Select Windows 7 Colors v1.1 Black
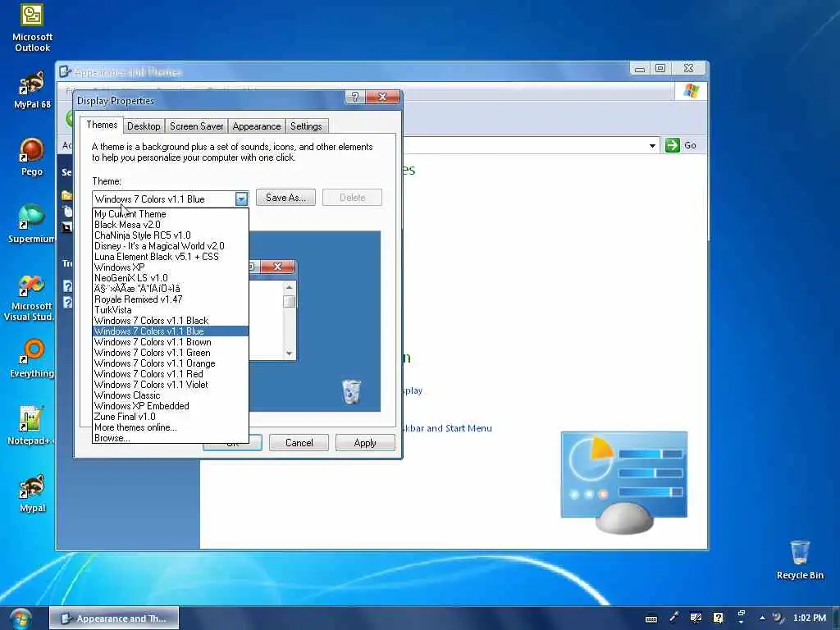The height and width of the screenshot is (630, 840). tap(171, 321)
